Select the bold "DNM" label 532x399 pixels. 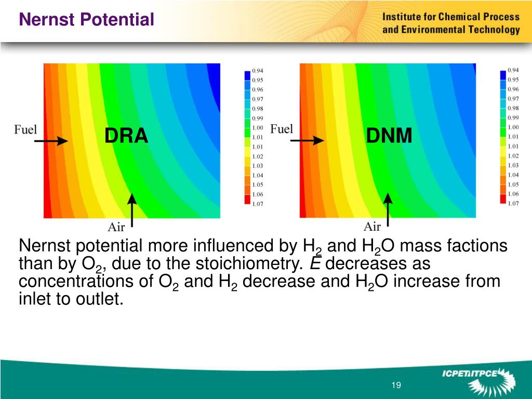coord(389,135)
